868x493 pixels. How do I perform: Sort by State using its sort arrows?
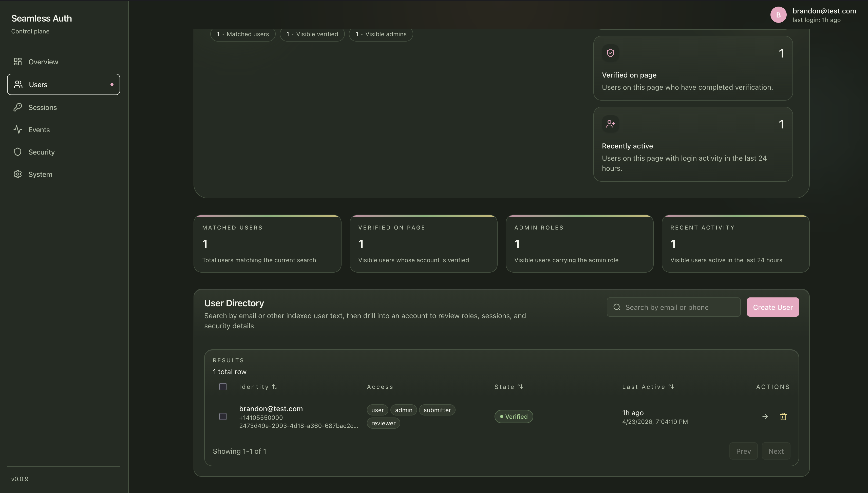pos(520,387)
